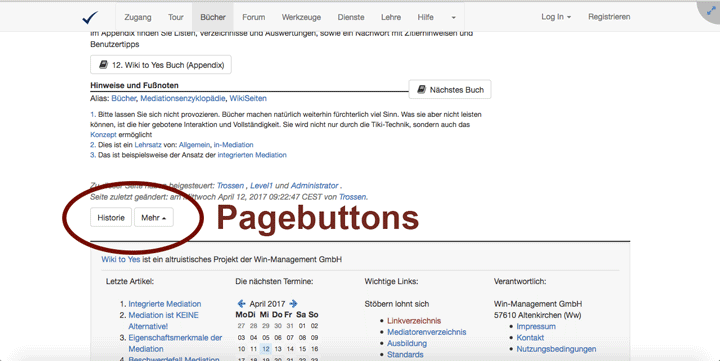This screenshot has height=361, width=720.
Task: Open the Impressum link
Action: (x=536, y=327)
